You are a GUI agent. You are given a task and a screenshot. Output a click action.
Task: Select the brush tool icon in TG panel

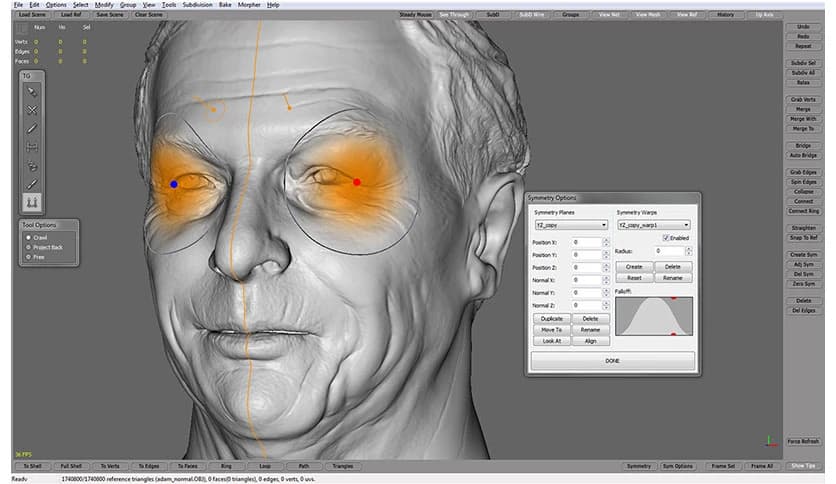32,184
